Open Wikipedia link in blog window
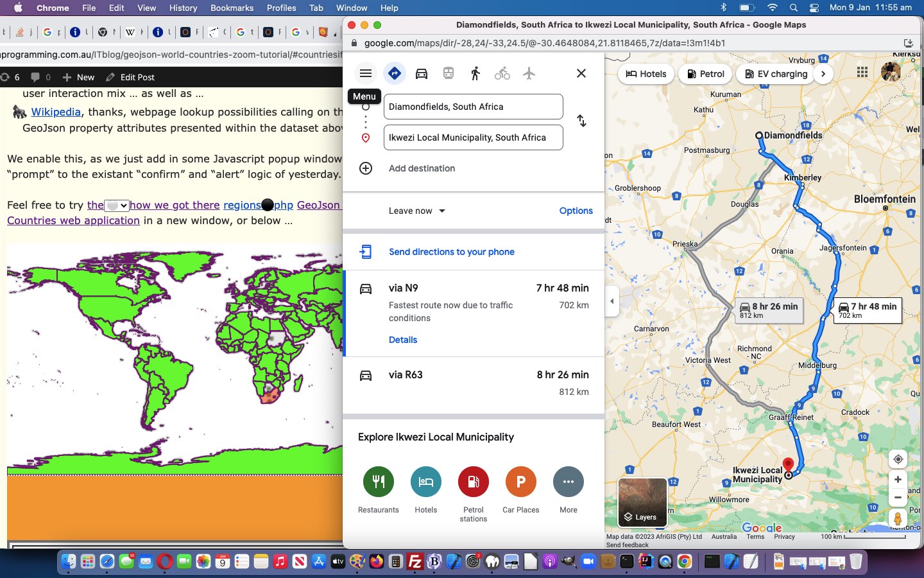 (x=56, y=112)
